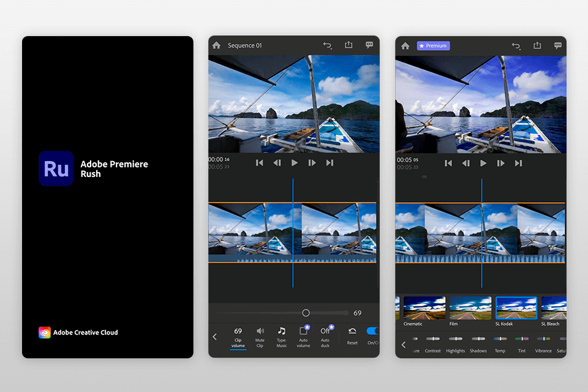The width and height of the screenshot is (588, 392).
Task: Click the Contrast slider
Action: pyautogui.click(x=433, y=339)
